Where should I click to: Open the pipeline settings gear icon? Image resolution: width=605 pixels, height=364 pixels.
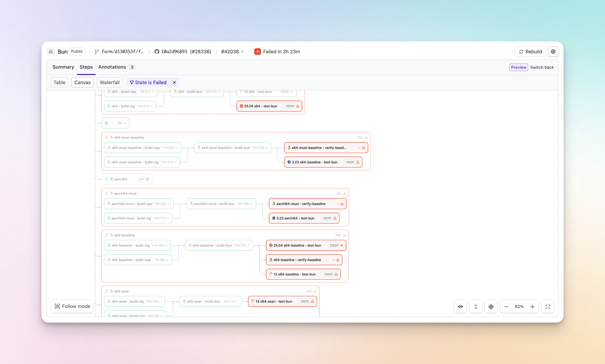pos(553,52)
